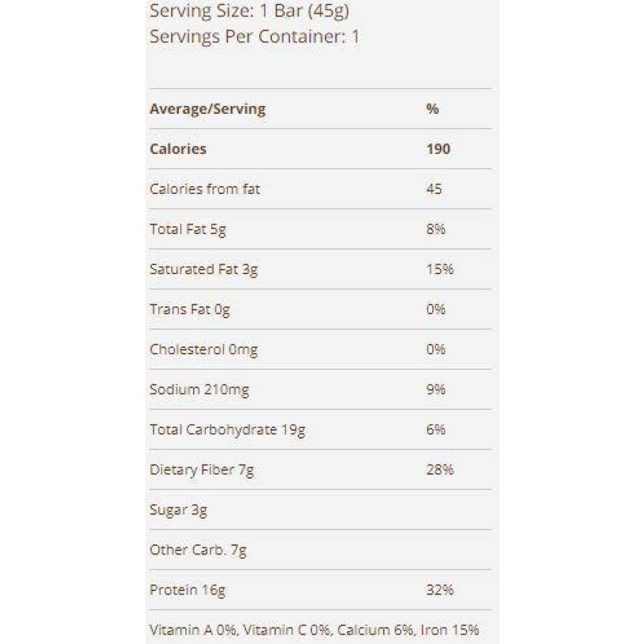Click the 8% Total Fat value
This screenshot has width=644, height=644.
[436, 229]
